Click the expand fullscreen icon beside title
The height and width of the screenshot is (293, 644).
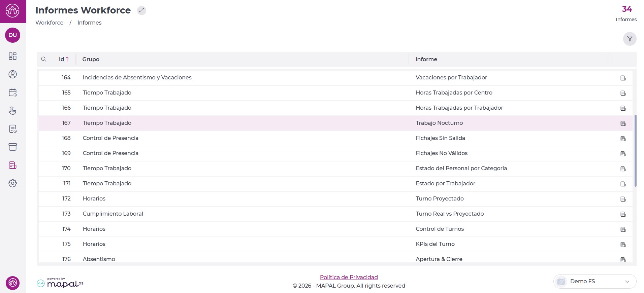pos(141,10)
